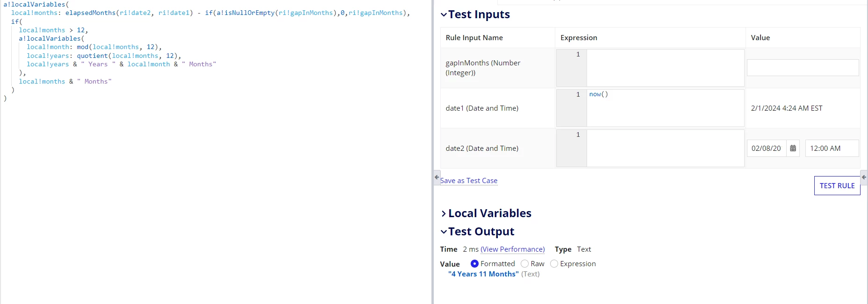The width and height of the screenshot is (868, 304).
Task: Open the Save as Test Case link
Action: tap(468, 181)
